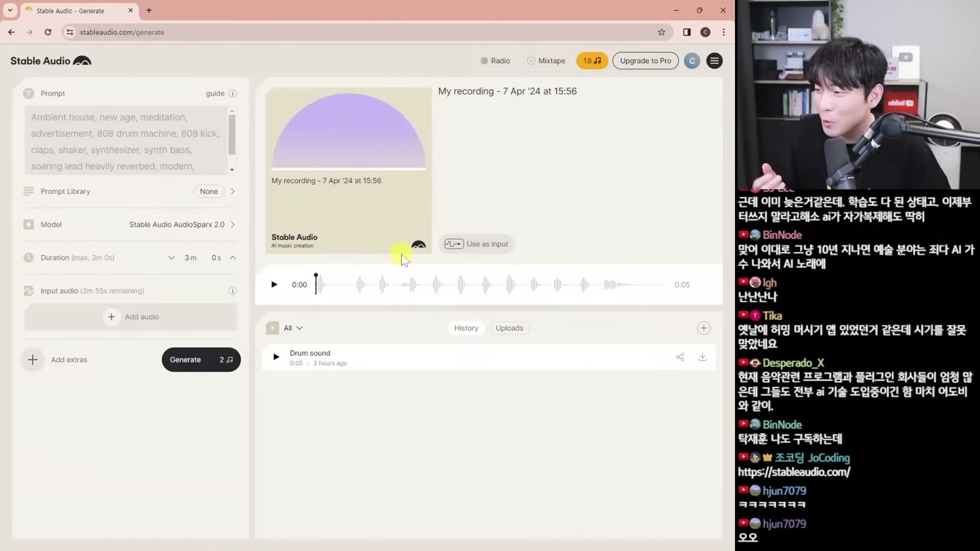Click the 18 credits badge
This screenshot has width=980, height=551.
(591, 61)
